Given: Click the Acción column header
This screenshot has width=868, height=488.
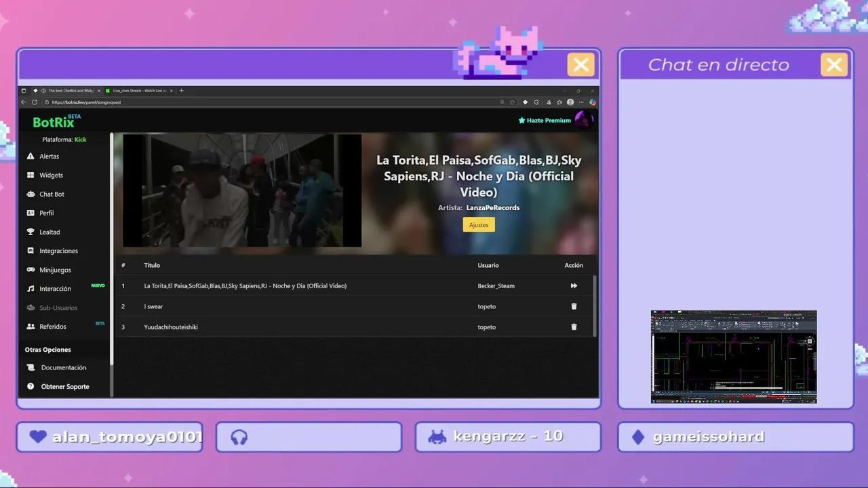Looking at the screenshot, I should [x=574, y=265].
